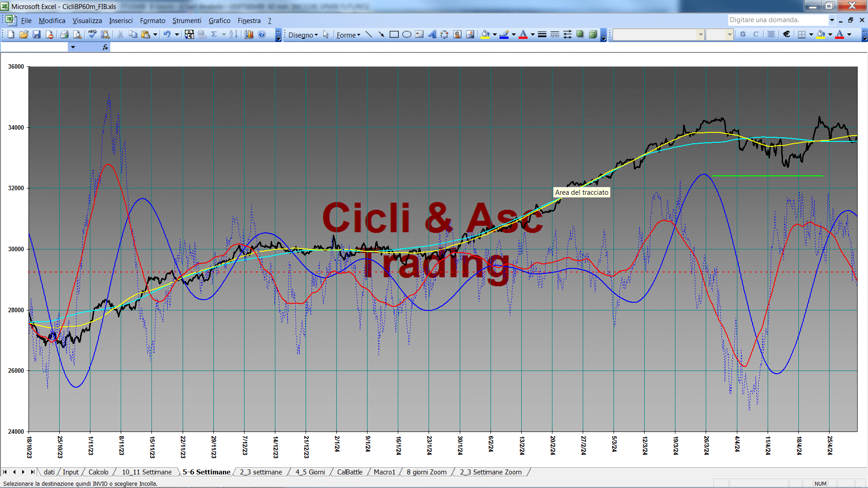
Task: Click the help question input box
Action: coord(778,20)
